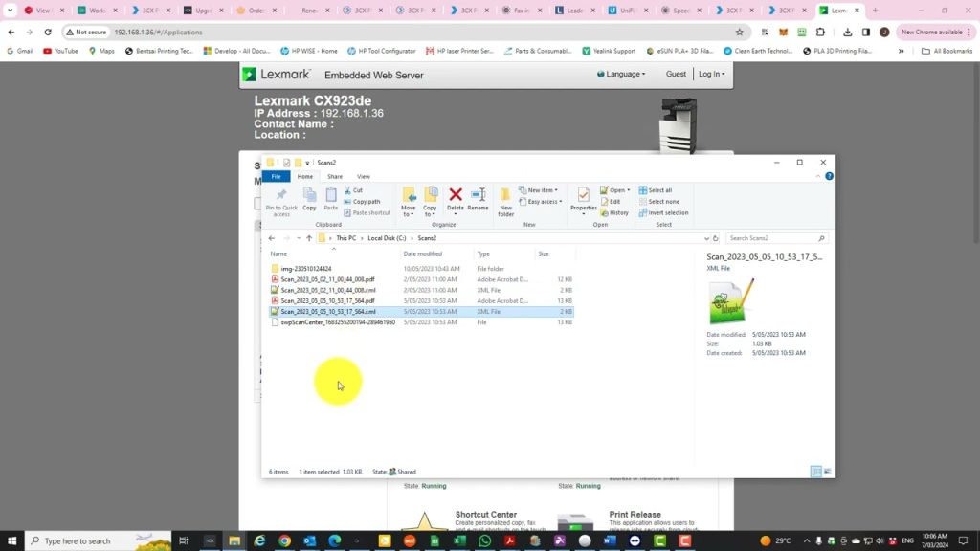Bookmark this page with star icon
Screen dimensions: 980x551
(x=740, y=32)
